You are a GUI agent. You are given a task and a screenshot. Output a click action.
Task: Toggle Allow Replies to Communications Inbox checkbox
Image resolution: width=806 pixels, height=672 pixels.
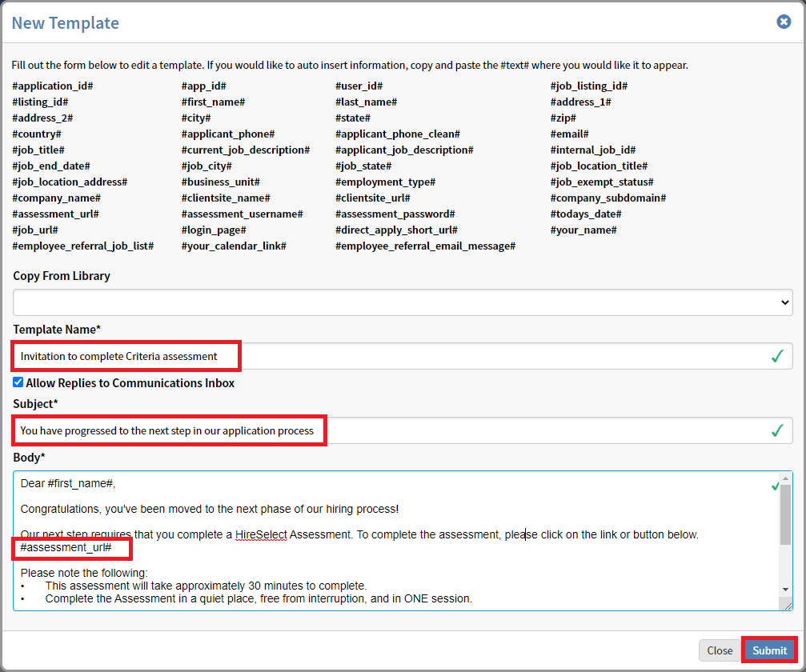coord(18,382)
